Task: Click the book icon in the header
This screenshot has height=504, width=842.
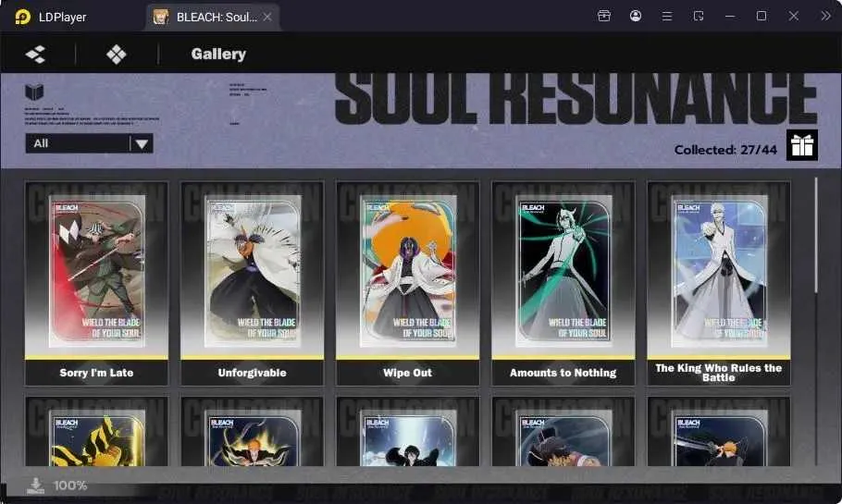Action: click(x=34, y=92)
